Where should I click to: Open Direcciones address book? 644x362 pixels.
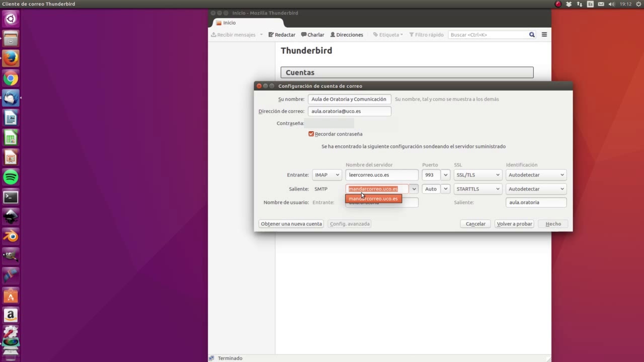(x=347, y=35)
